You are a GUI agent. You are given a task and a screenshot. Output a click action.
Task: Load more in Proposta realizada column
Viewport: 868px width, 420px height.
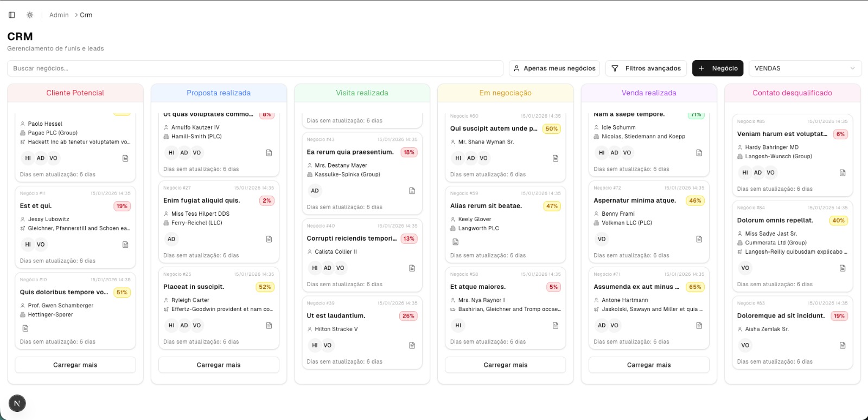tap(219, 365)
